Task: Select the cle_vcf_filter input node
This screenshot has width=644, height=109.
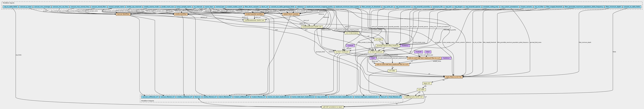Action: coord(539,7)
